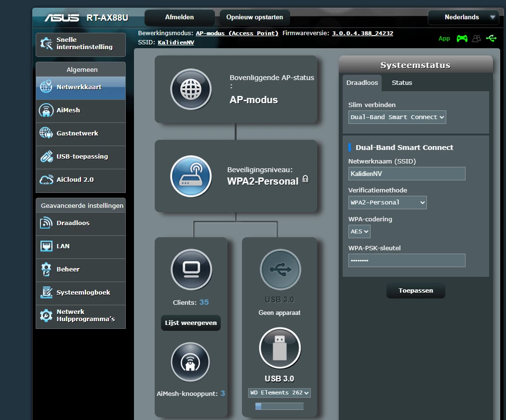Click the Netwerknaam (SSID) input field
This screenshot has width=506, height=420.
[407, 174]
